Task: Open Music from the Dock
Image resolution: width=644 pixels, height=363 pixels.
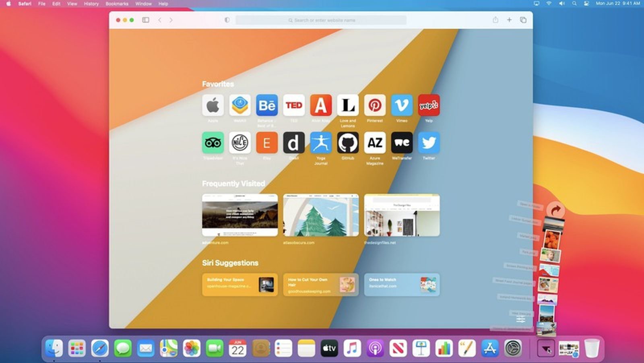Action: 352,348
